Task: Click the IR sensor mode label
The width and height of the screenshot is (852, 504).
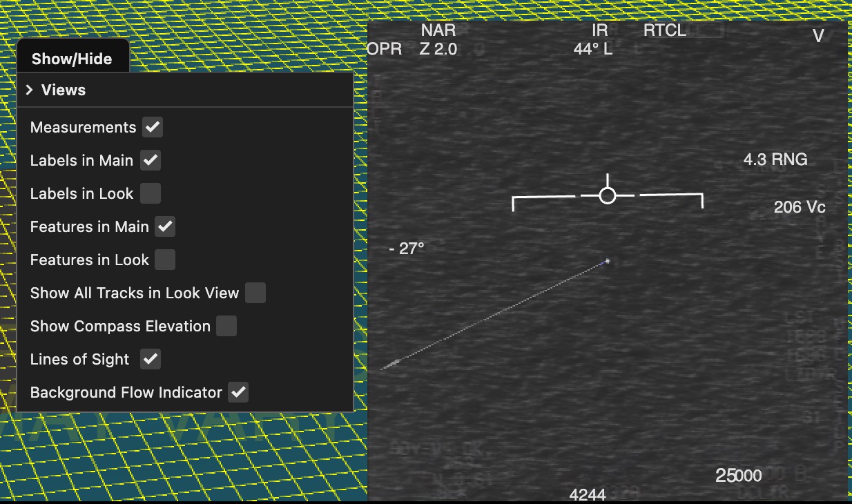Action: (x=599, y=30)
